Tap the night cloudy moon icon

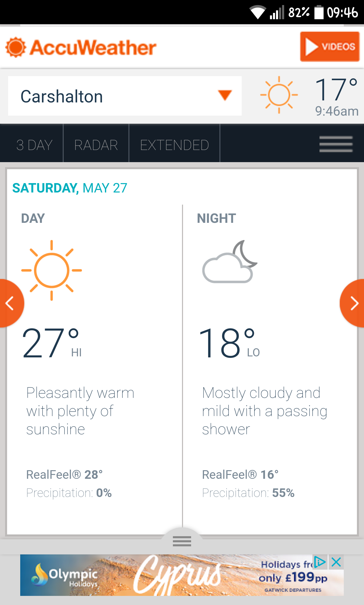pos(230,262)
